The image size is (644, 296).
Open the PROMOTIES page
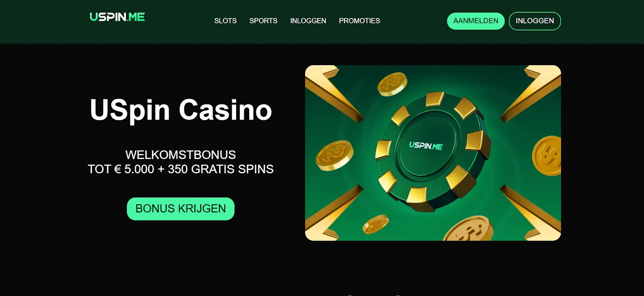359,21
